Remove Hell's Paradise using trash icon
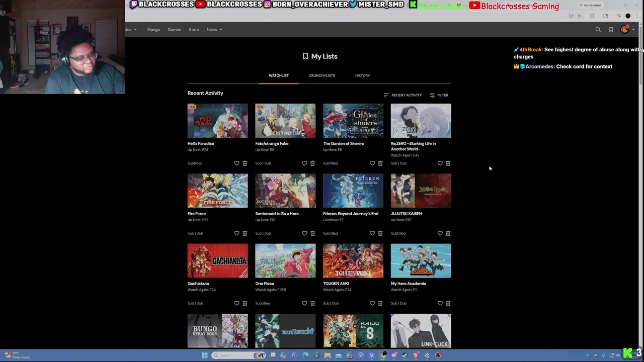The width and height of the screenshot is (644, 362). tap(245, 163)
